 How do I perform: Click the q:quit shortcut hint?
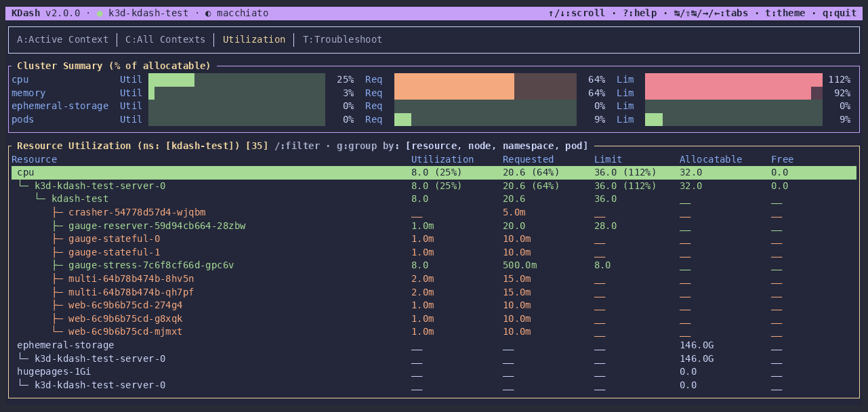tap(840, 13)
